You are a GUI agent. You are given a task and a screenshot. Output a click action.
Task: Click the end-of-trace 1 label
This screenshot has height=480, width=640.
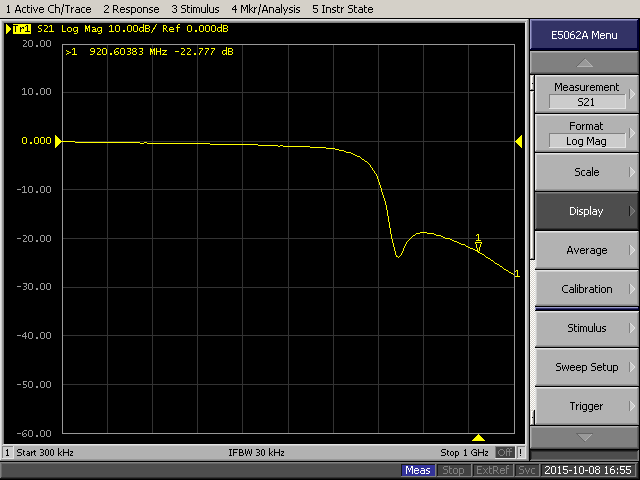coord(517,274)
